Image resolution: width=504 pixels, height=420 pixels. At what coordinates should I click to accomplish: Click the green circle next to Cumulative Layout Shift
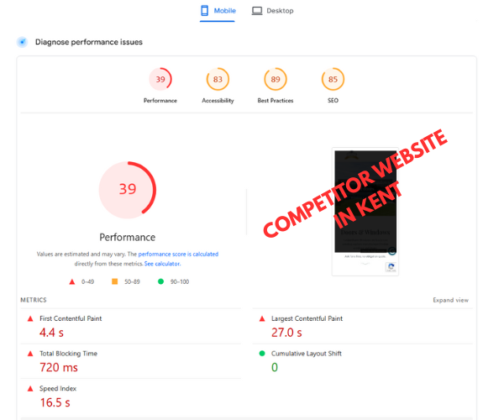coord(262,354)
